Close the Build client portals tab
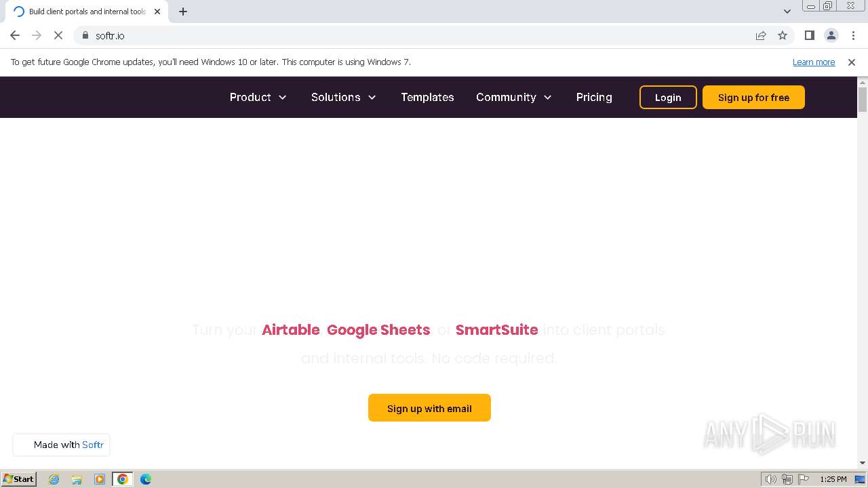The width and height of the screenshot is (868, 488). pyautogui.click(x=157, y=12)
